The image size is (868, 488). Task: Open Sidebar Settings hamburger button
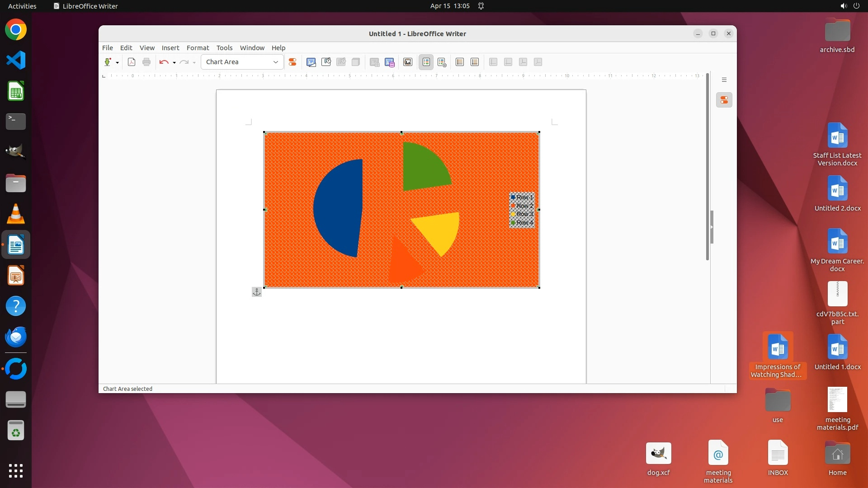(x=724, y=80)
